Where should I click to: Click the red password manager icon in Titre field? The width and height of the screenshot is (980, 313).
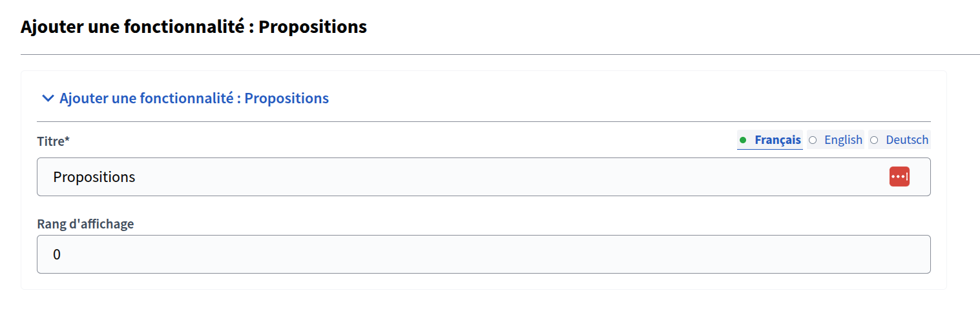tap(899, 177)
